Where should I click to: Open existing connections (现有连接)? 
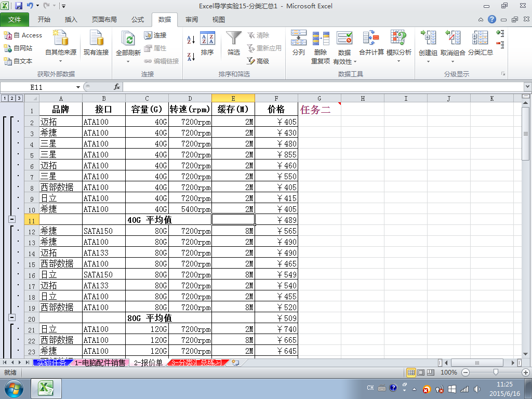[96, 43]
